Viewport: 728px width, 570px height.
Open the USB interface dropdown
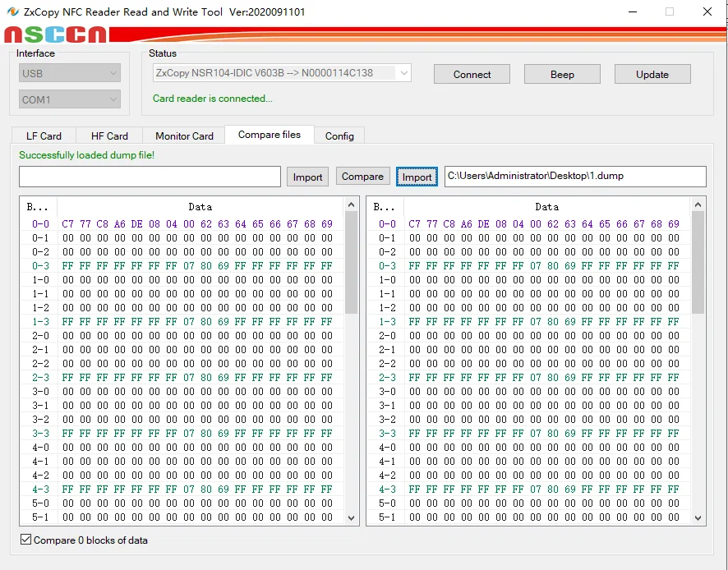pyautogui.click(x=70, y=73)
